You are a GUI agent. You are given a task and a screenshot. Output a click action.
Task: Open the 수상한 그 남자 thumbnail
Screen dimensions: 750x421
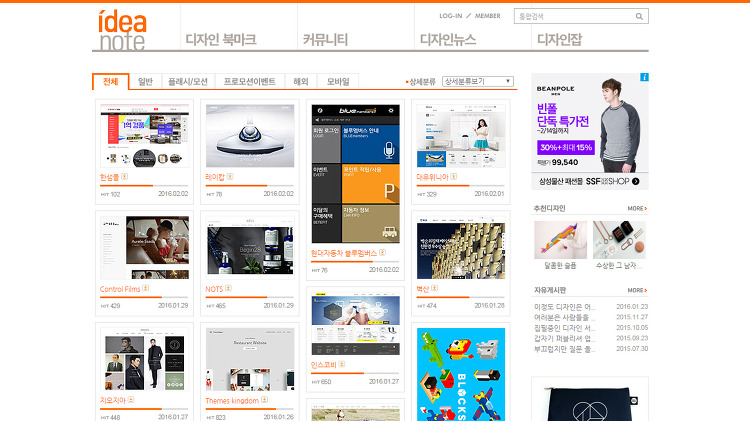tap(619, 240)
